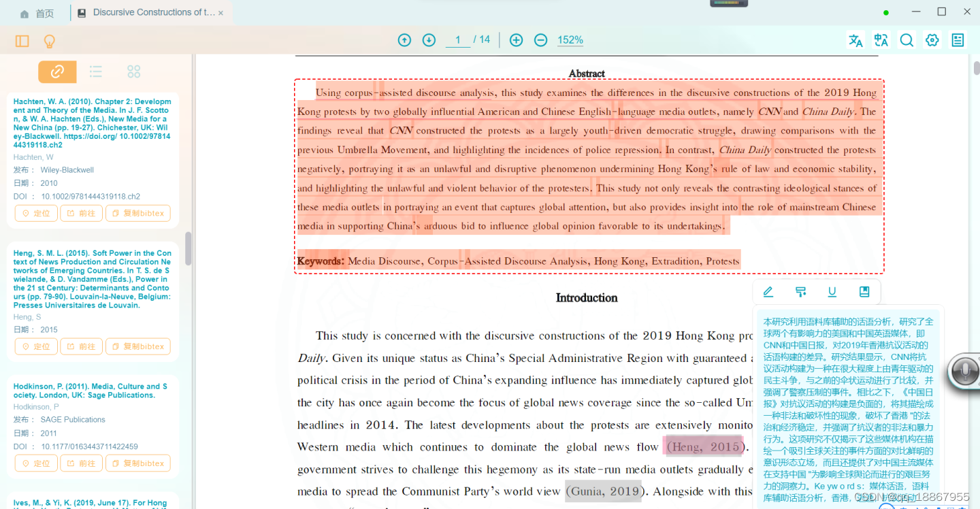
Task: Select the underline tool in popup
Action: point(832,292)
